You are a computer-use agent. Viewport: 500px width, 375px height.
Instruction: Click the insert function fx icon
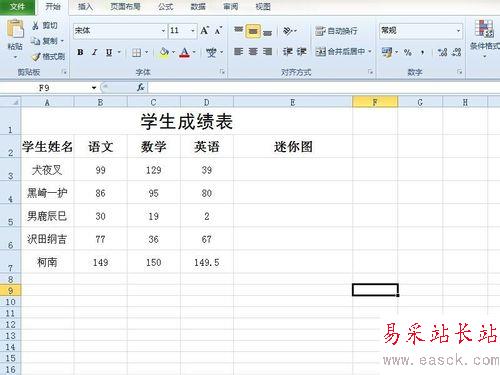click(140, 87)
